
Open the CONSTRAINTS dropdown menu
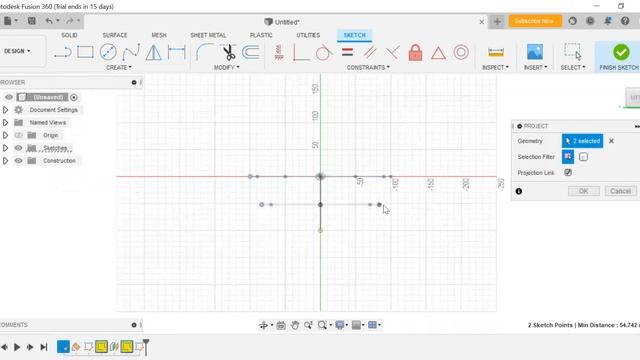pyautogui.click(x=368, y=67)
